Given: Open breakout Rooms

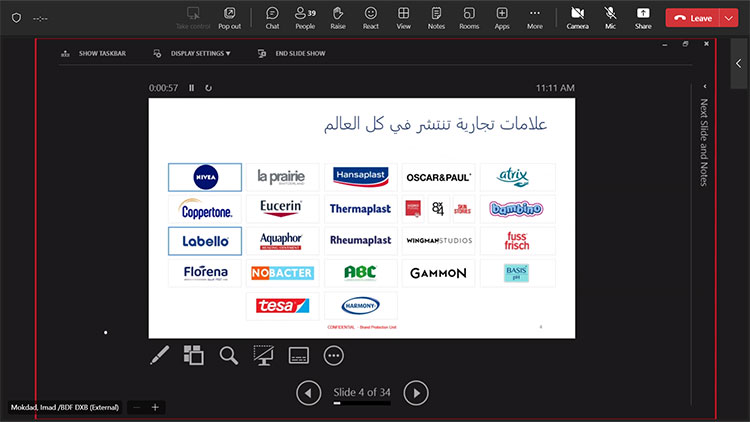Looking at the screenshot, I should coord(469,17).
